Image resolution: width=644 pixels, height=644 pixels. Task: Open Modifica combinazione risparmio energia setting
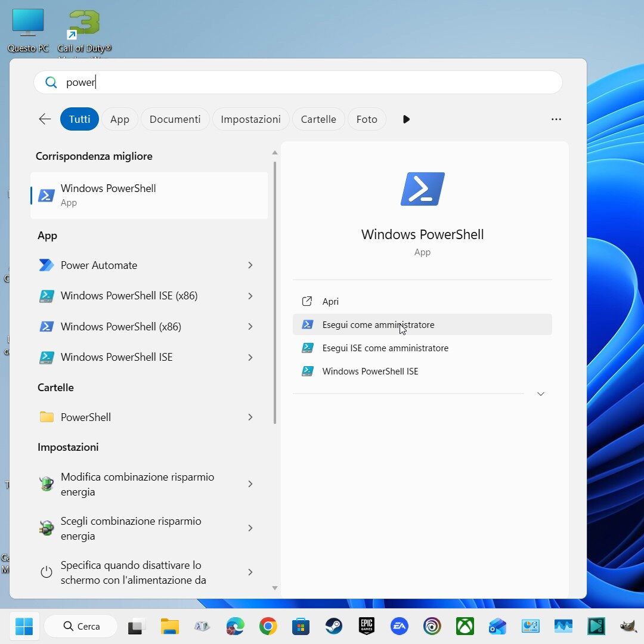coord(149,484)
